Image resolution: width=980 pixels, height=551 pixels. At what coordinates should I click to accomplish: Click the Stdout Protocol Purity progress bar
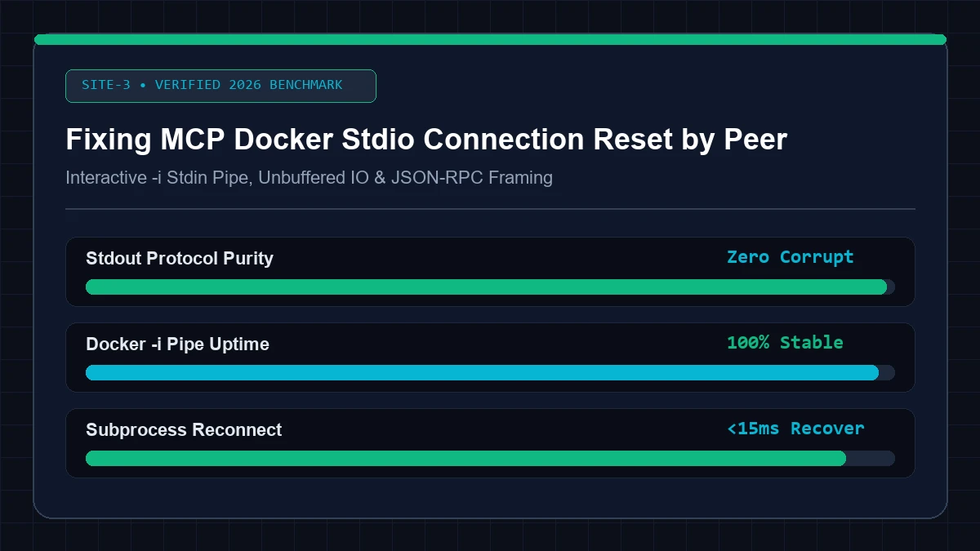pyautogui.click(x=490, y=287)
